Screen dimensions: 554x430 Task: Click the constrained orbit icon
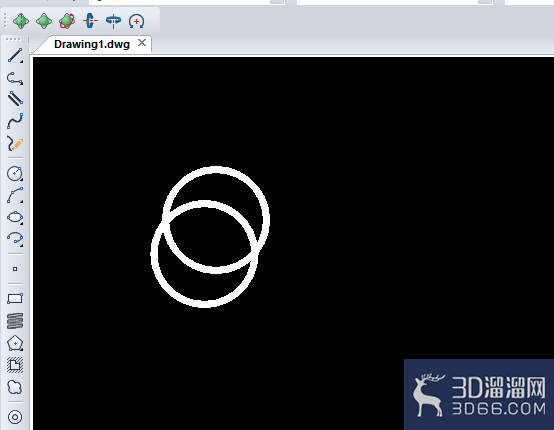point(21,21)
